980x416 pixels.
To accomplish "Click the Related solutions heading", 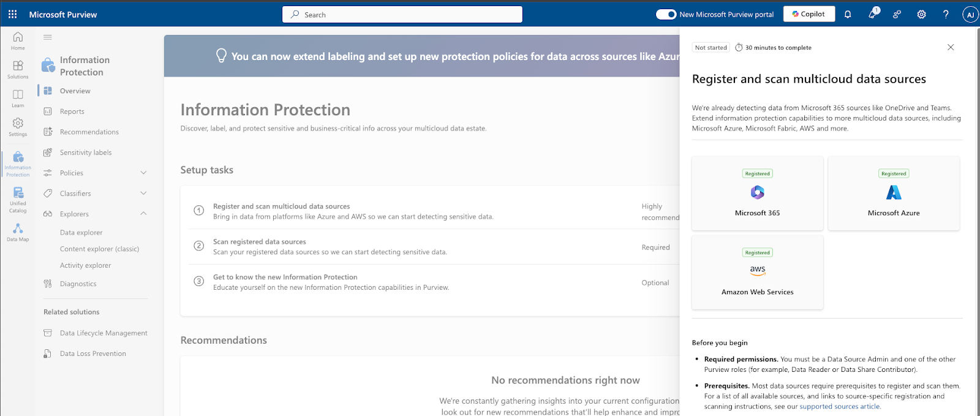I will pyautogui.click(x=71, y=312).
